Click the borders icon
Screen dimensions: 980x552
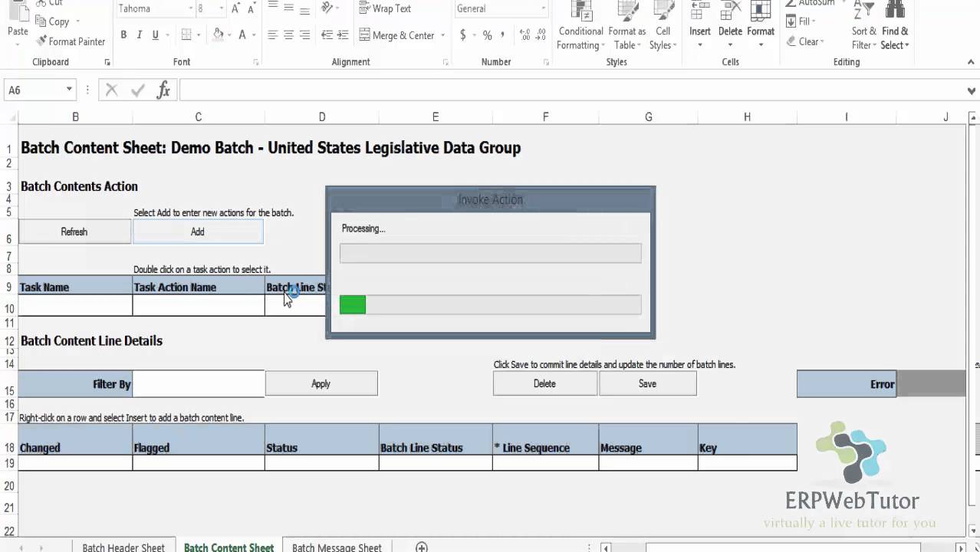coord(186,35)
